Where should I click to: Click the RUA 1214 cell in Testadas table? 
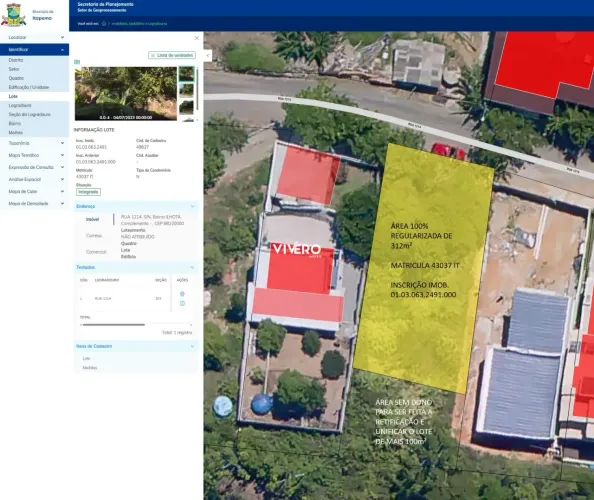point(103,298)
